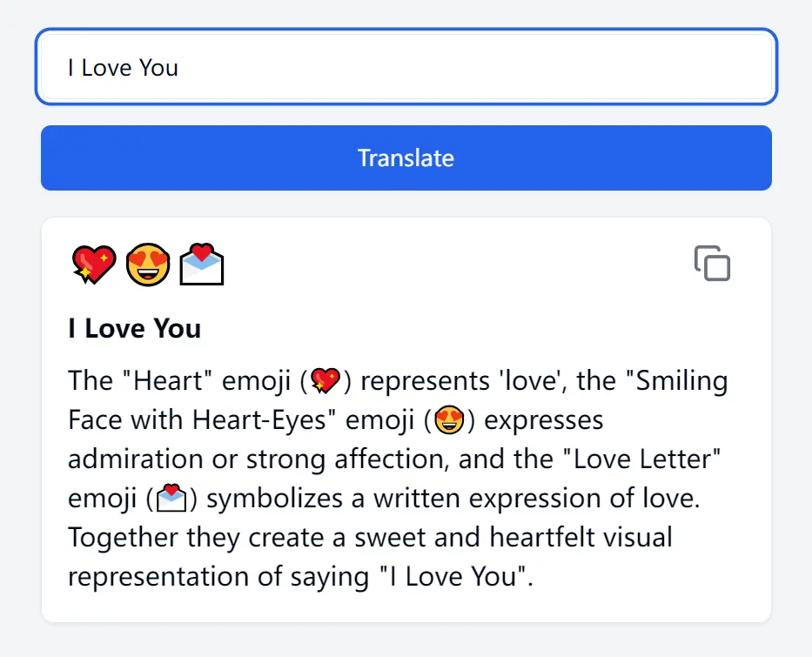Viewport: 812px width, 657px height.
Task: Click the 'I Love You' heading link
Action: 134,329
